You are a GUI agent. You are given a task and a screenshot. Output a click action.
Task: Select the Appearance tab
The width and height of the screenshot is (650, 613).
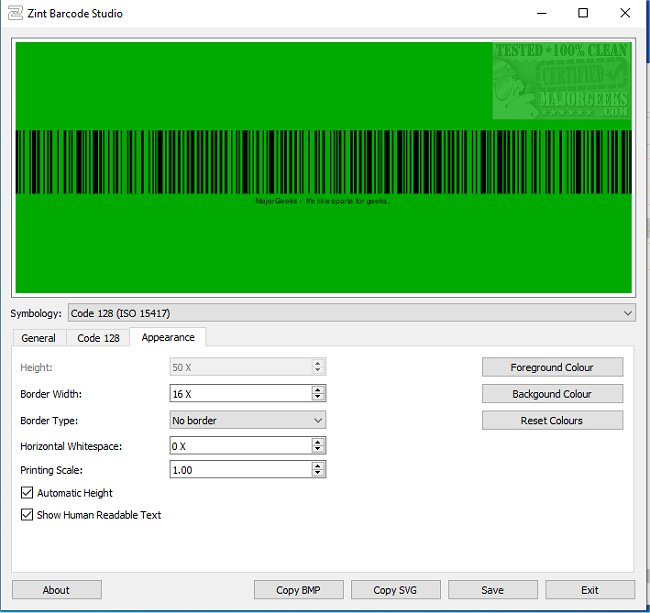(167, 337)
